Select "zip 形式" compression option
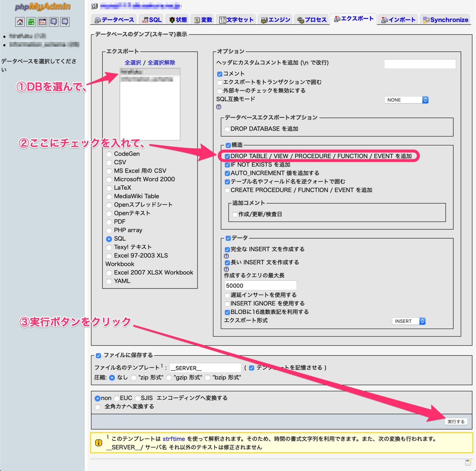The width and height of the screenshot is (476, 471). coord(134,378)
